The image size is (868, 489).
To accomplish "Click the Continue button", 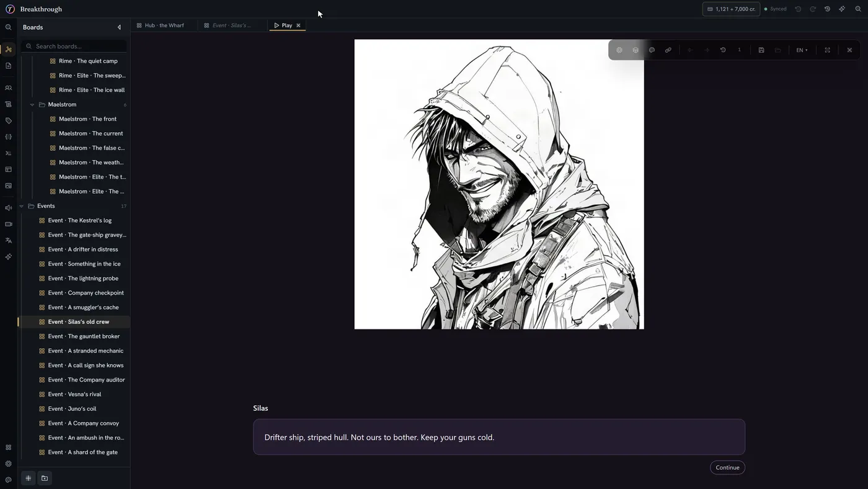I will tap(727, 468).
